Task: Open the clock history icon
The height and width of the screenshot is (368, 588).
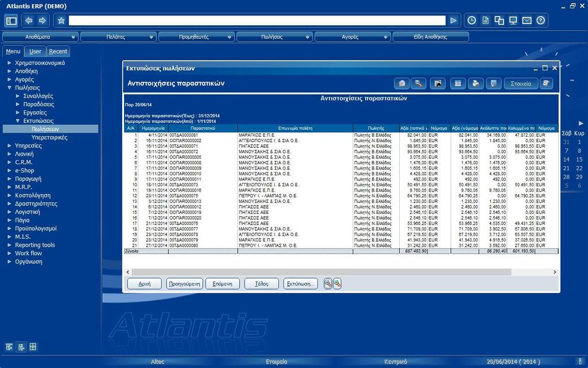Action: [x=472, y=21]
